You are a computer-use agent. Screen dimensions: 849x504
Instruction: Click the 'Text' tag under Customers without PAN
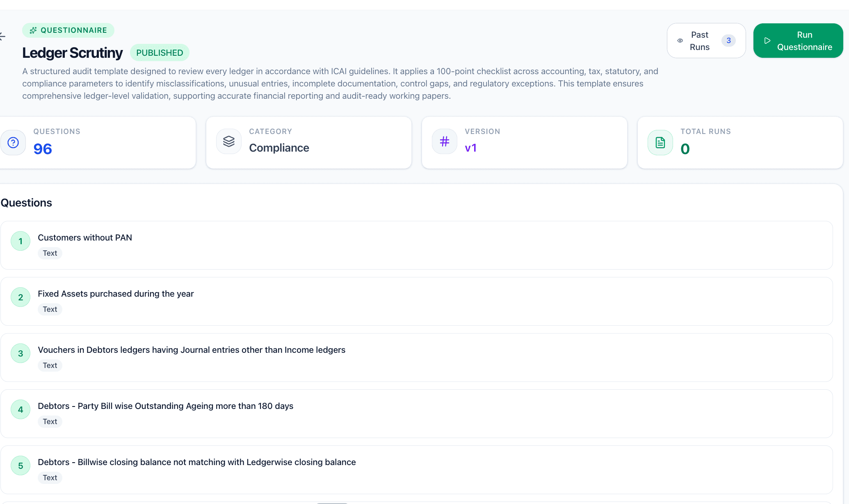coord(50,253)
